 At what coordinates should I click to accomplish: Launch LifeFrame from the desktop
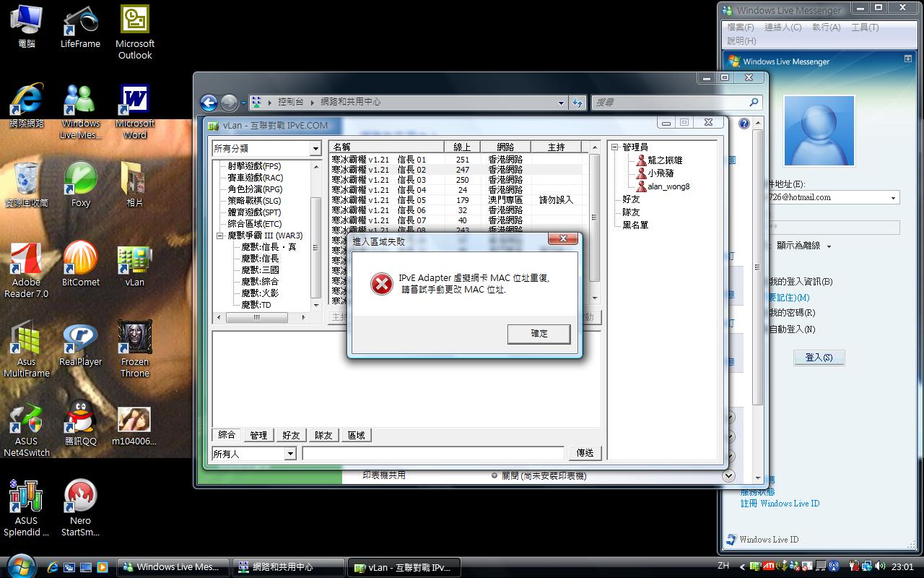[x=80, y=27]
